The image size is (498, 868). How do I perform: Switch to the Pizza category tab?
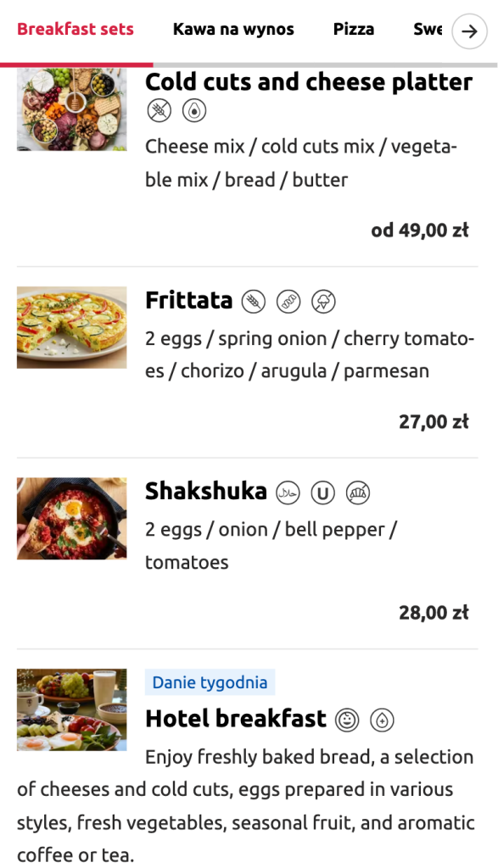pos(354,29)
